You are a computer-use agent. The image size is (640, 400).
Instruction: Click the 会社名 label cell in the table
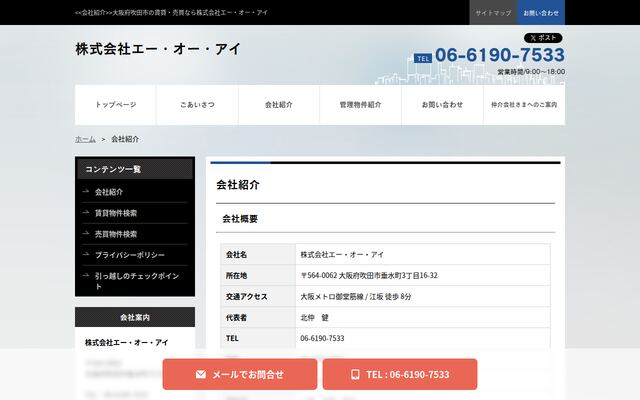click(x=258, y=255)
